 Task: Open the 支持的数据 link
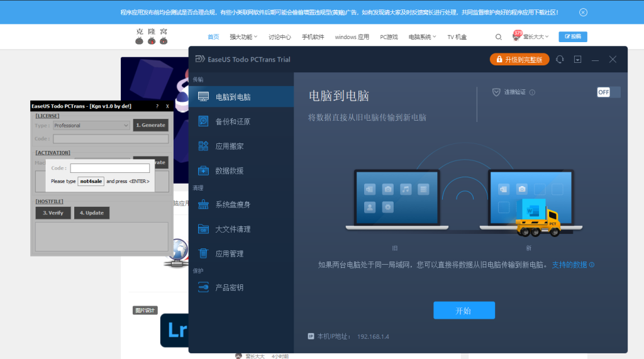(569, 265)
